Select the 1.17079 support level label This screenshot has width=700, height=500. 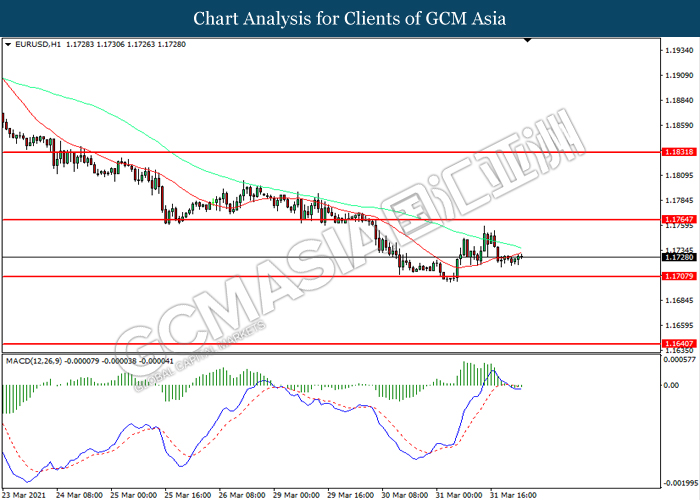pyautogui.click(x=679, y=276)
